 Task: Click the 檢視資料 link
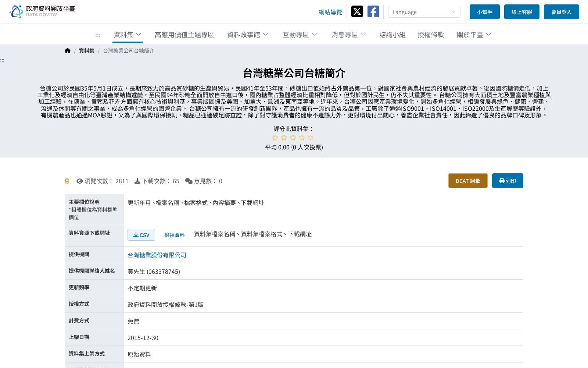point(175,235)
